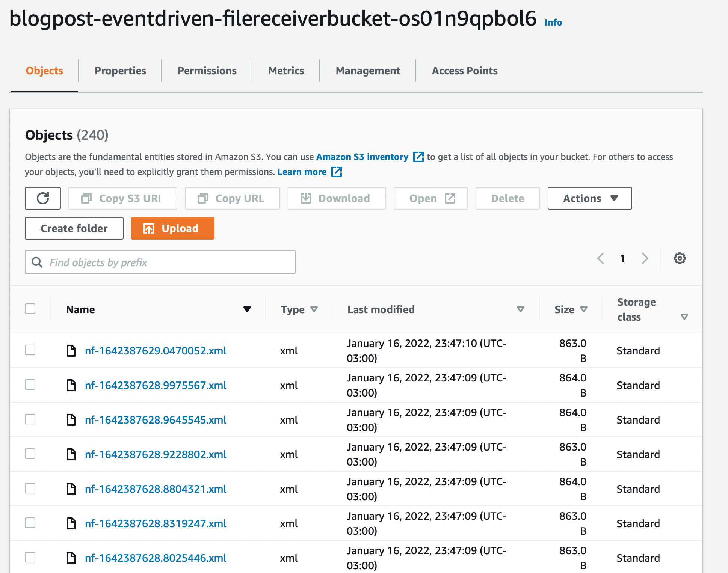The height and width of the screenshot is (573, 728).
Task: Open the Actions dropdown menu
Action: [589, 198]
